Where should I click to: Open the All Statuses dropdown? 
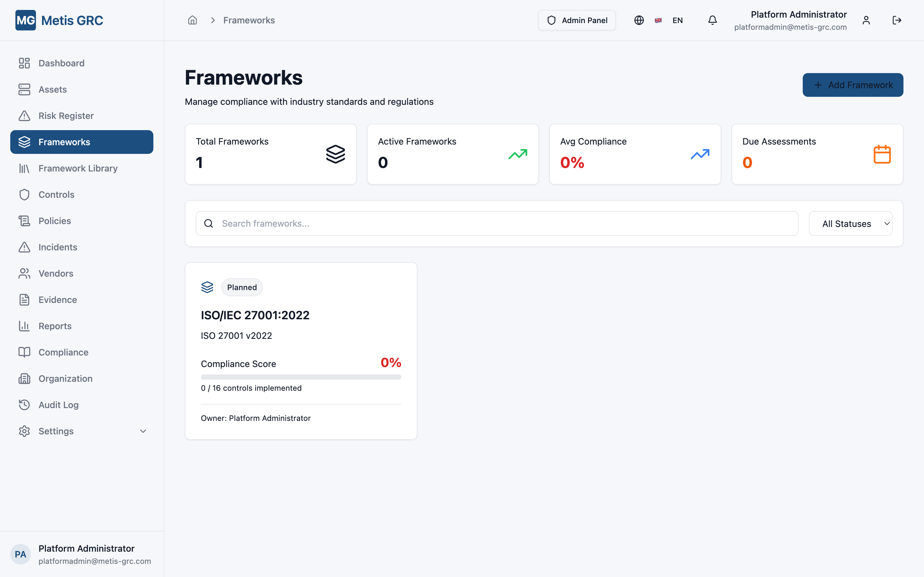850,223
